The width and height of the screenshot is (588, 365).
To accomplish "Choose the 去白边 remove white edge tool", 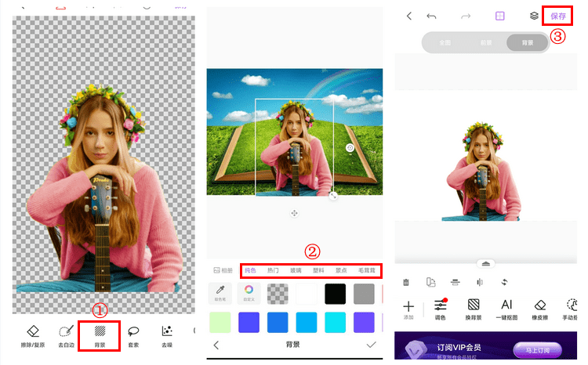I will pos(66,335).
